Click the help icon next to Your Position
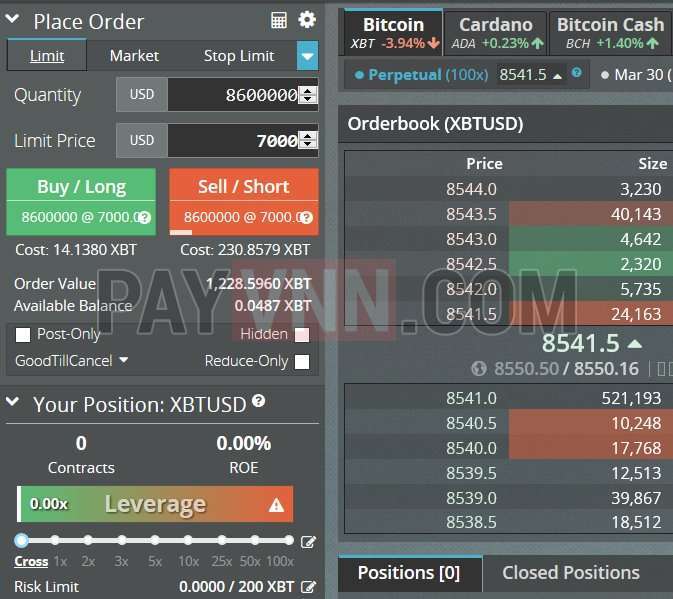This screenshot has height=599, width=673. pos(259,401)
